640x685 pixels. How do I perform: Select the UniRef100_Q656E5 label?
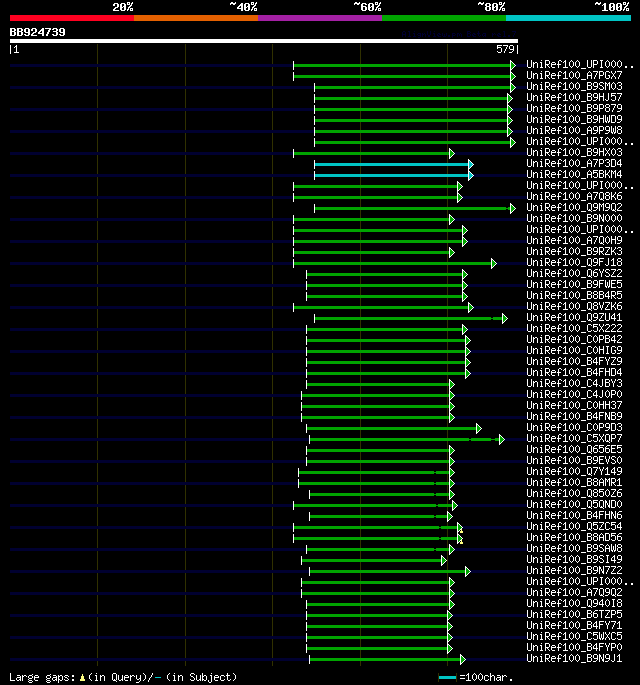point(574,450)
